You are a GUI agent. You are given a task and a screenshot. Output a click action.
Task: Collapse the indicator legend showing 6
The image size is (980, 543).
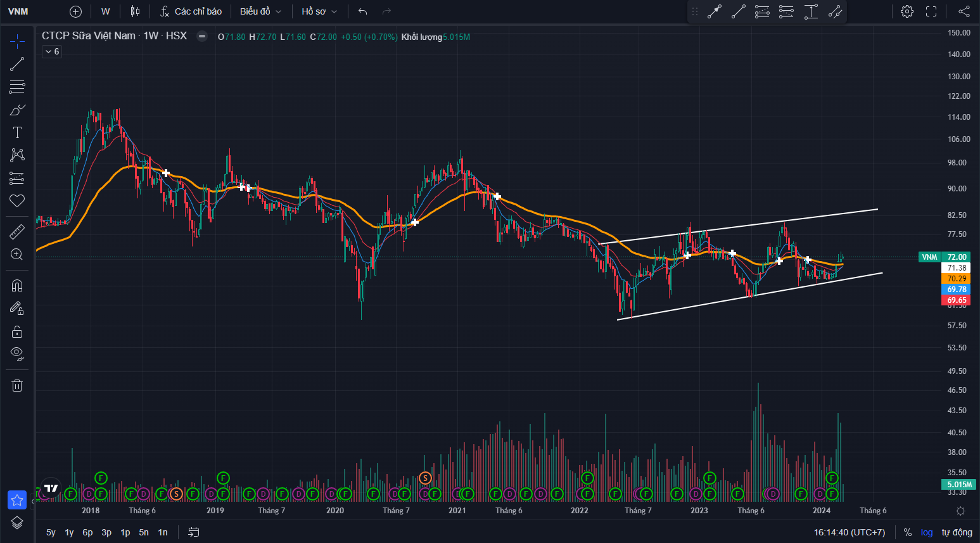click(52, 51)
